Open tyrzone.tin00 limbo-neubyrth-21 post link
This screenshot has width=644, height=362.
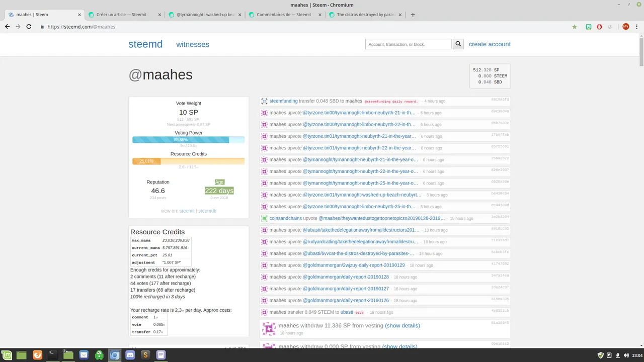[x=359, y=113]
